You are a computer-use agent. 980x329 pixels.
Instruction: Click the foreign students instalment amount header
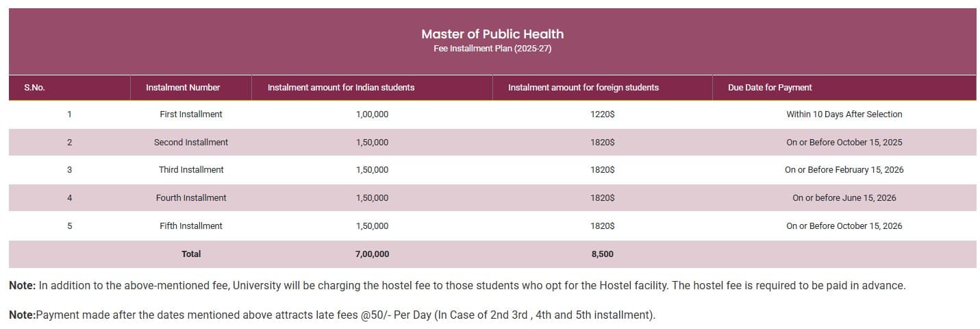point(583,88)
